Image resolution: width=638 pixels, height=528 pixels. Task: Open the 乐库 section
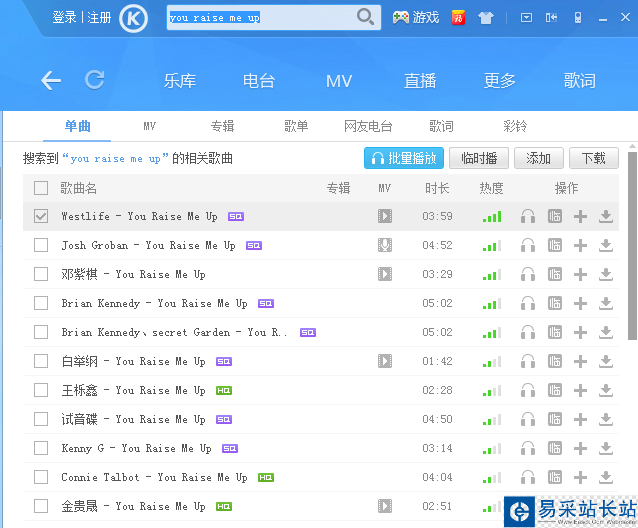point(180,81)
